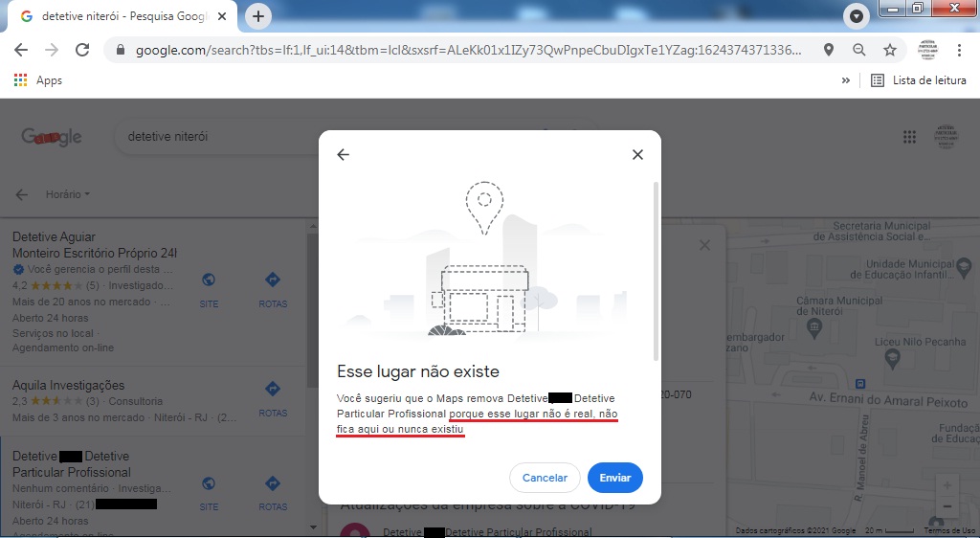Zoom out on the map
Image resolution: width=980 pixels, height=538 pixels.
coord(947,506)
